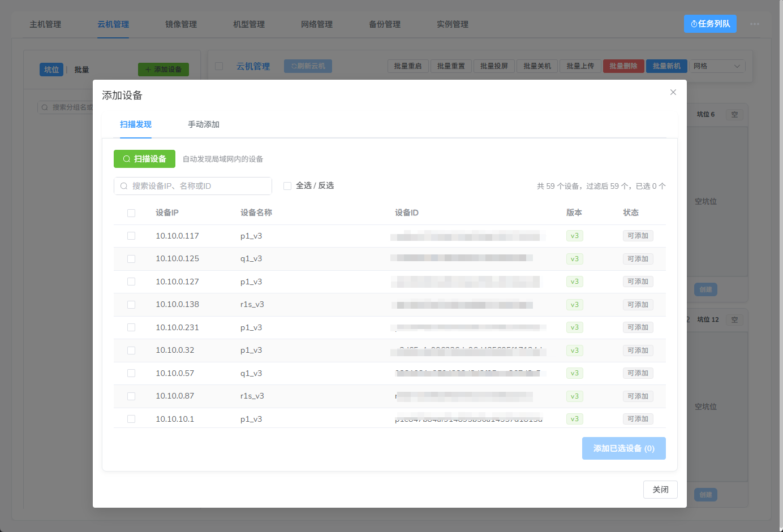The image size is (783, 532).
Task: Click the green 添加设备 plus button
Action: point(163,69)
